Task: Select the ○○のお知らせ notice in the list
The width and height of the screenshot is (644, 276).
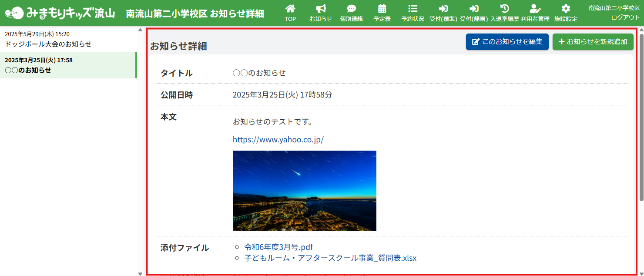Action: tap(28, 70)
